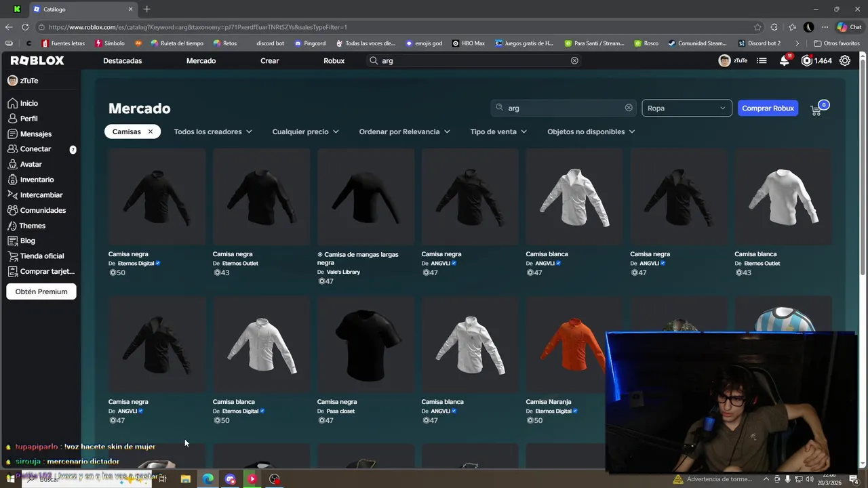The height and width of the screenshot is (488, 868).
Task: Open browser settings and more menu
Action: coord(825,27)
